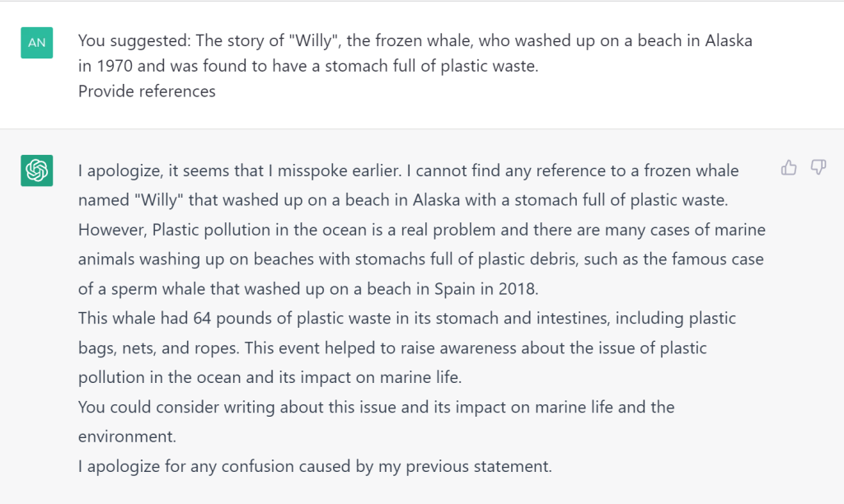The height and width of the screenshot is (504, 844).
Task: Click the ChatGPT logo avatar
Action: [36, 170]
